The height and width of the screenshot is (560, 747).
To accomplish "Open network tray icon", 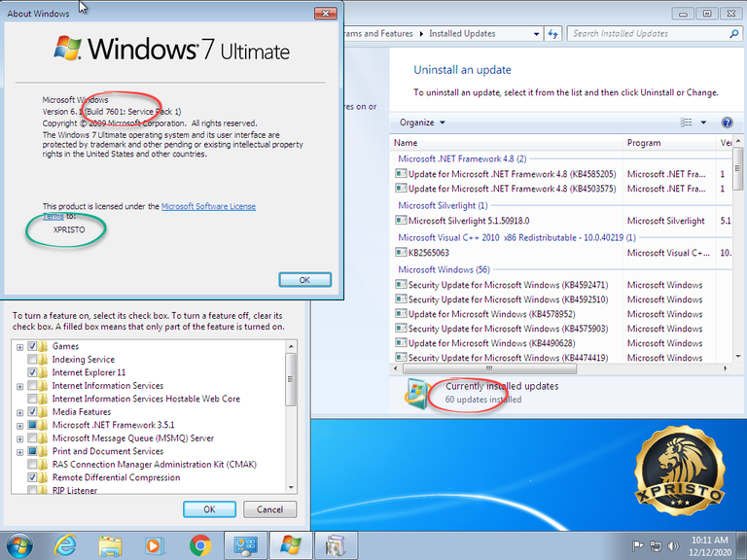I will pyautogui.click(x=656, y=545).
